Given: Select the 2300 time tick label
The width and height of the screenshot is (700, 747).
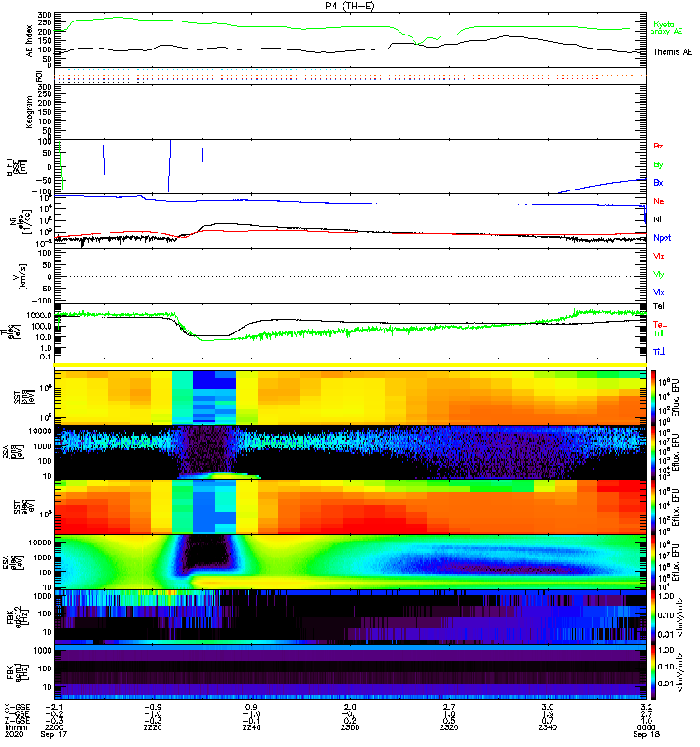Looking at the screenshot, I should tap(350, 727).
